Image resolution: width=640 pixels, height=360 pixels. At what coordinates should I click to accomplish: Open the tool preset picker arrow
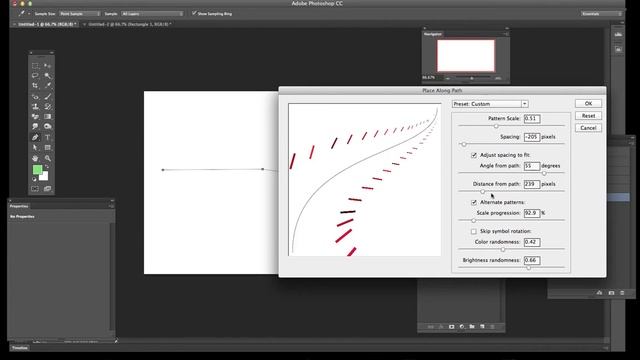point(29,14)
